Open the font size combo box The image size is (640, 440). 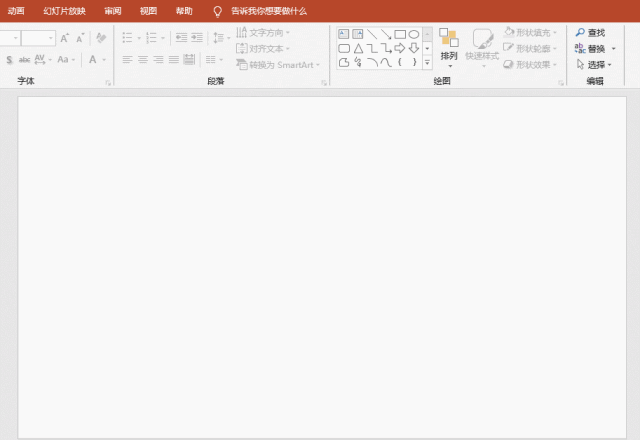(38, 38)
